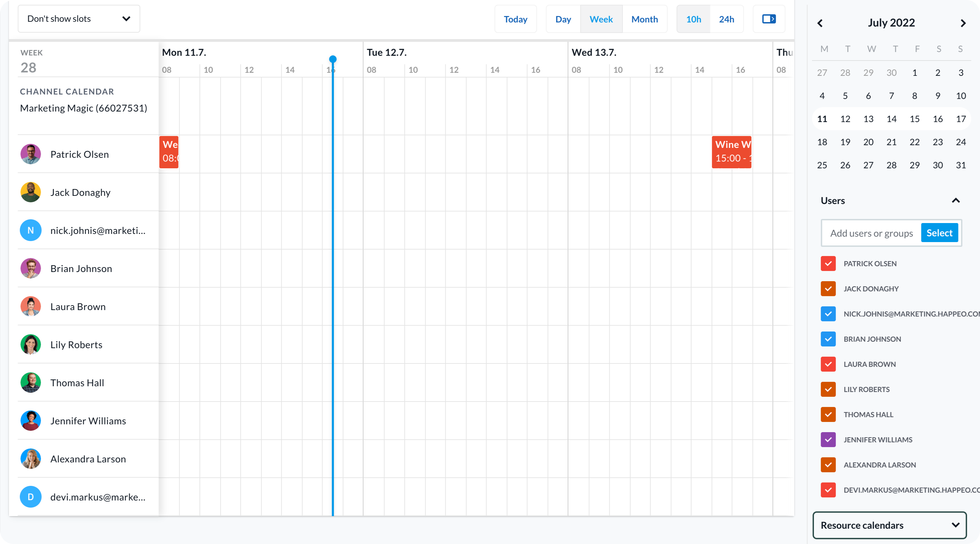Switch to Day view tab

pyautogui.click(x=563, y=19)
